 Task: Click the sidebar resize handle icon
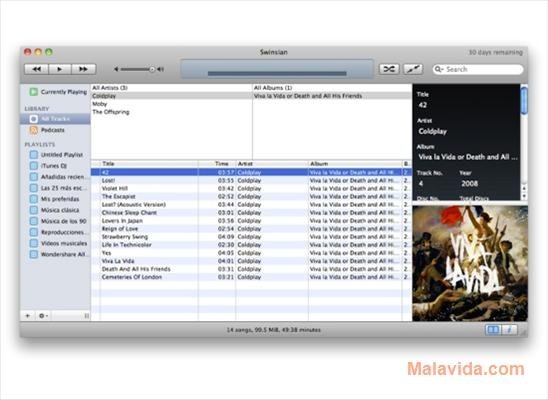click(x=86, y=316)
